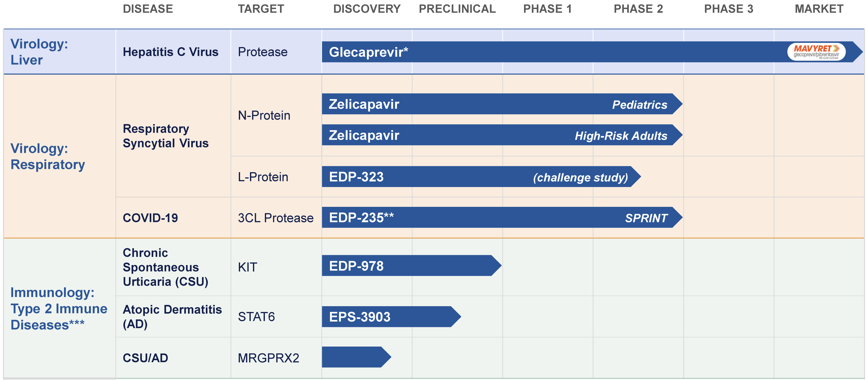Screen dimensions: 868x380
Task: Select the Glecaprevir pipeline bar
Action: [x=539, y=52]
